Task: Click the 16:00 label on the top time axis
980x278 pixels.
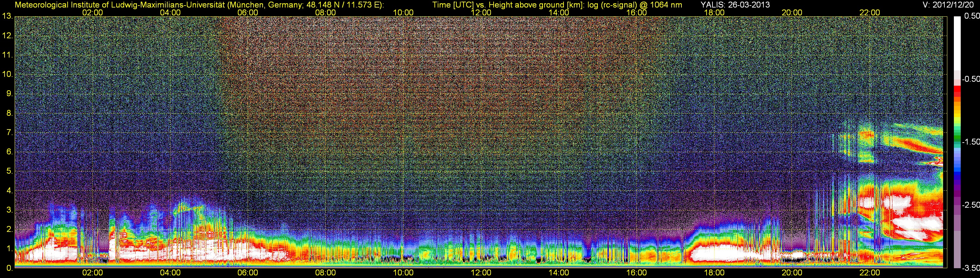Action: coord(636,12)
